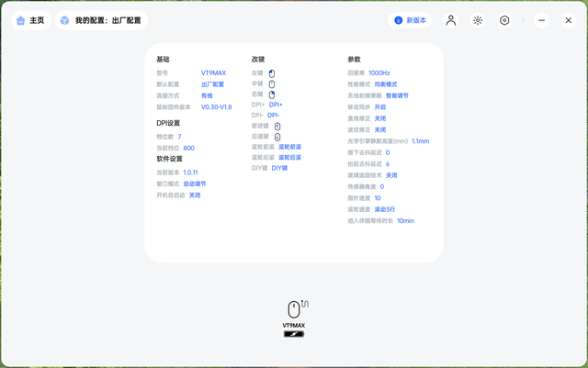The height and width of the screenshot is (368, 588).
Task: Click the current DPI value 800
Action: click(189, 148)
